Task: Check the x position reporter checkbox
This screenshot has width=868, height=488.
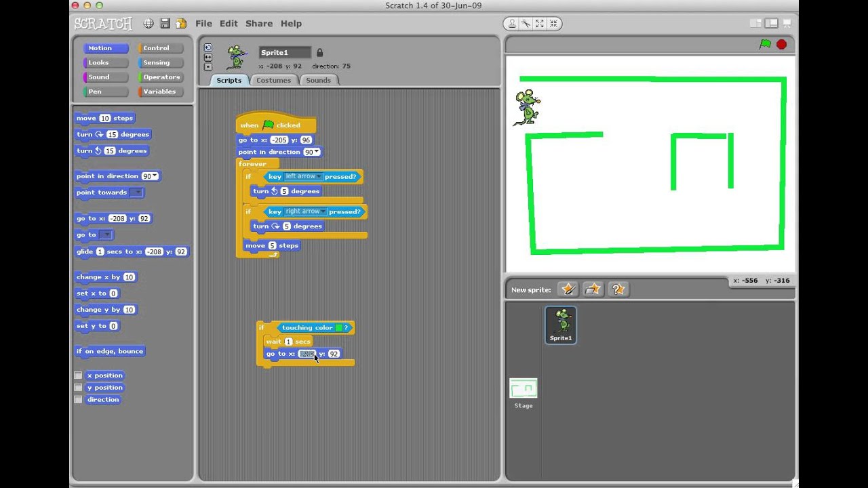Action: click(78, 375)
